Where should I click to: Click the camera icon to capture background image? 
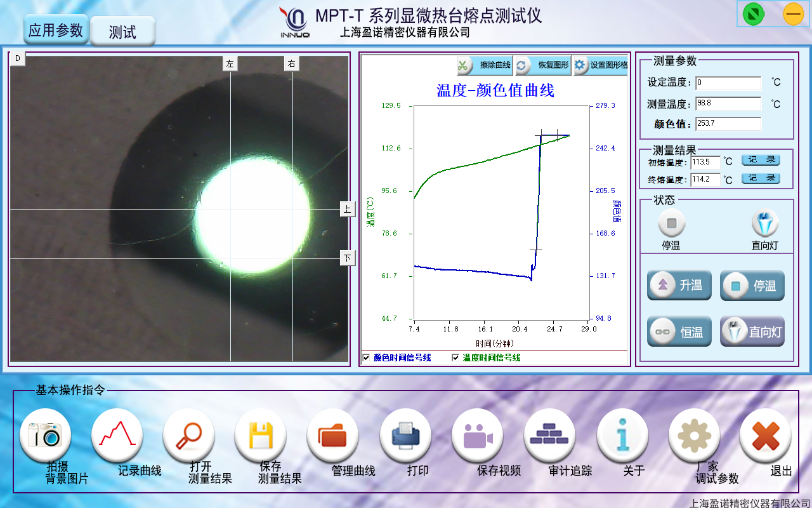[x=45, y=435]
